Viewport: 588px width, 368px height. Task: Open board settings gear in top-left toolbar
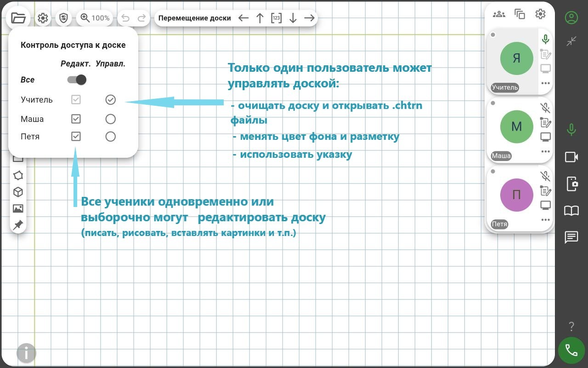pos(43,18)
